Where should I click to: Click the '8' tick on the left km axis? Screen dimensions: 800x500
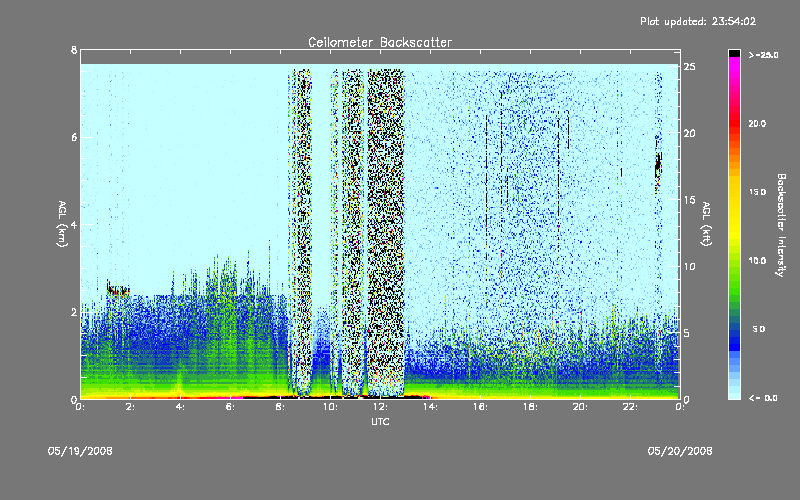click(x=74, y=50)
